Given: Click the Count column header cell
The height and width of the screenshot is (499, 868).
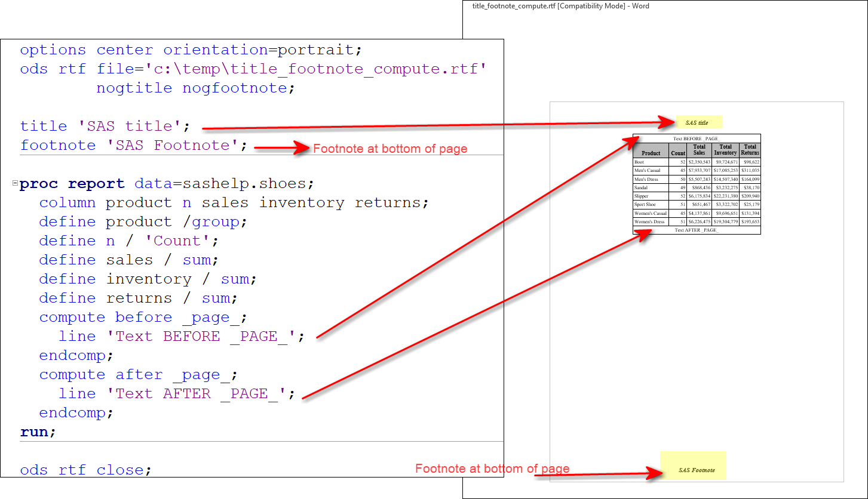Looking at the screenshot, I should pos(678,153).
